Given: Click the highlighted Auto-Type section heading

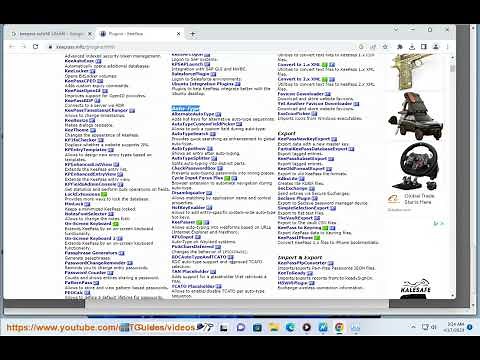Looking at the screenshot, I should (x=185, y=108).
